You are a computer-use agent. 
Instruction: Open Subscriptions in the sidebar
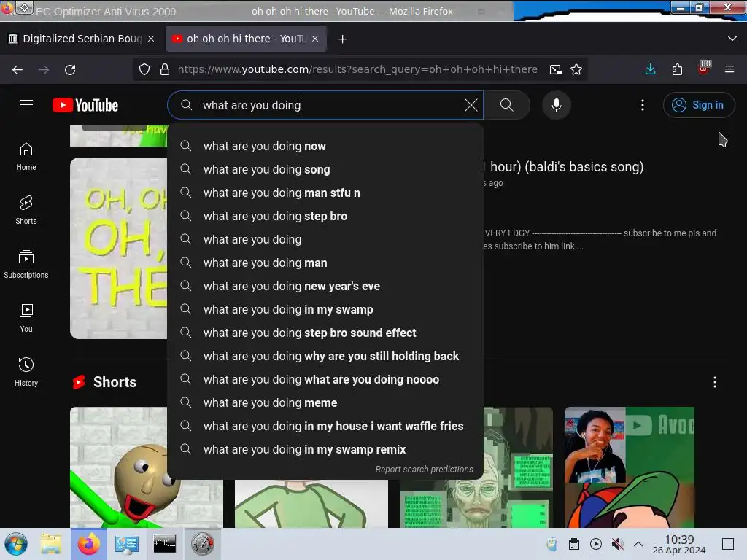coord(26,264)
